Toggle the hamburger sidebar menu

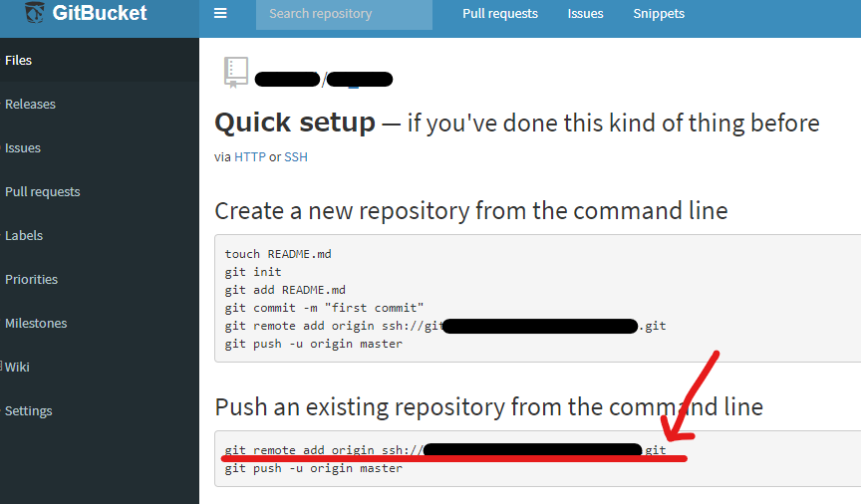click(220, 13)
